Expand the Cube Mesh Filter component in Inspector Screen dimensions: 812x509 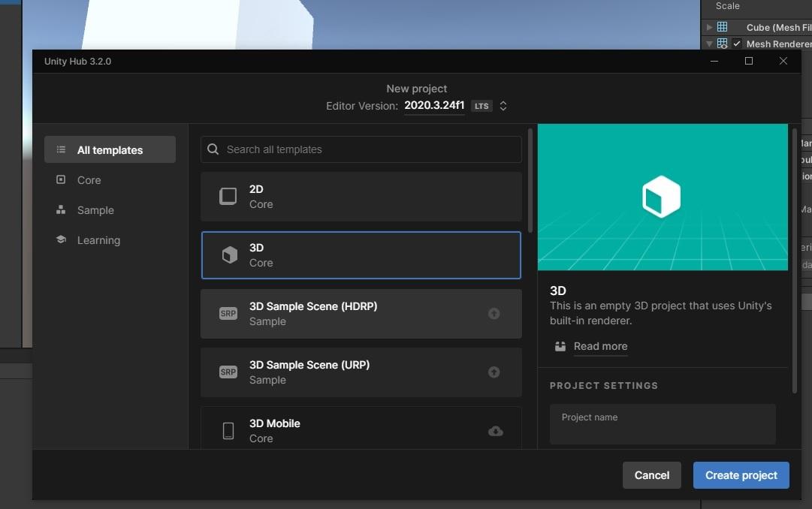pos(709,27)
